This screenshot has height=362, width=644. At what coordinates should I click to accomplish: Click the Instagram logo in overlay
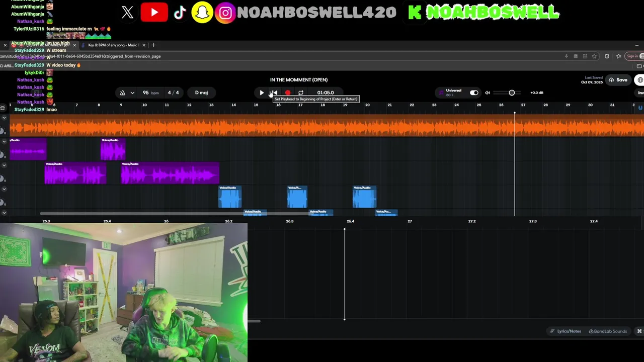[225, 13]
